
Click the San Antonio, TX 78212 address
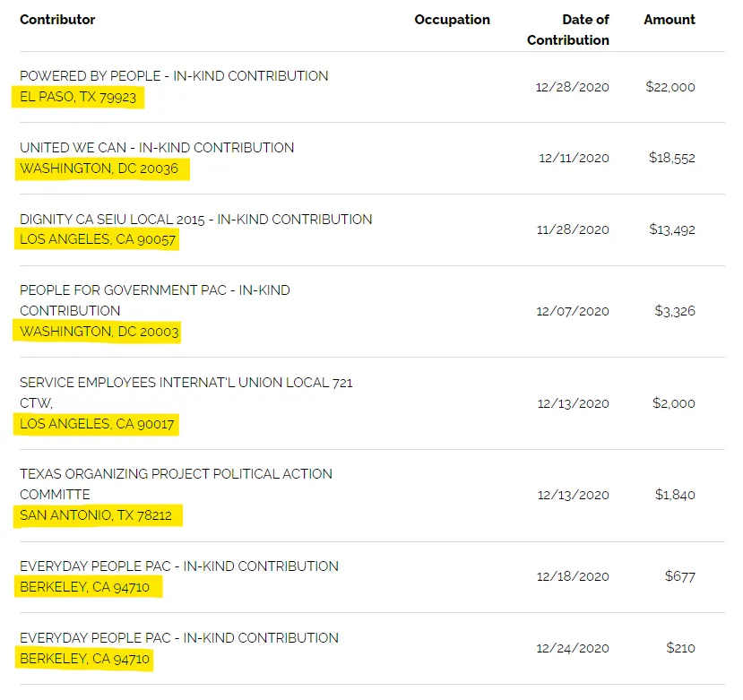click(97, 515)
